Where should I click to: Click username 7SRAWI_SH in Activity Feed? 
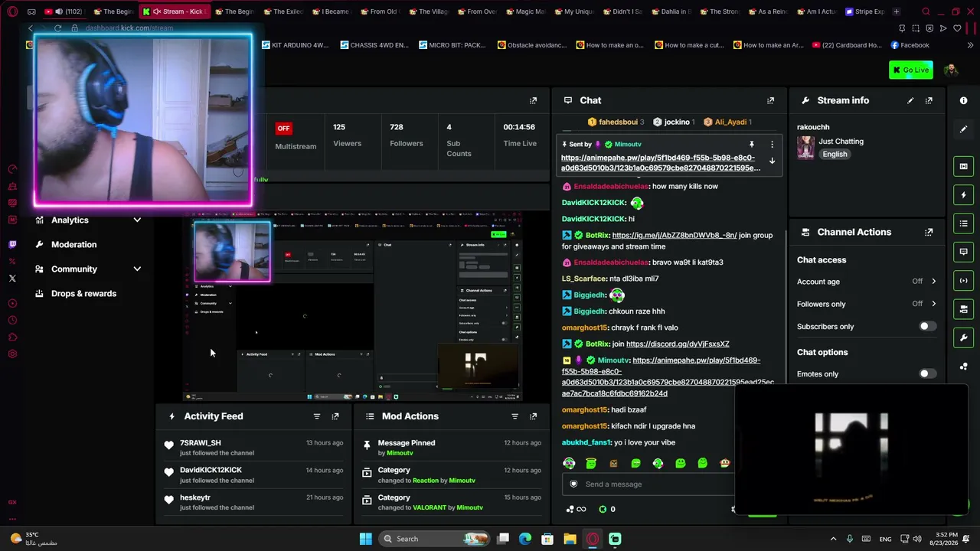point(201,443)
